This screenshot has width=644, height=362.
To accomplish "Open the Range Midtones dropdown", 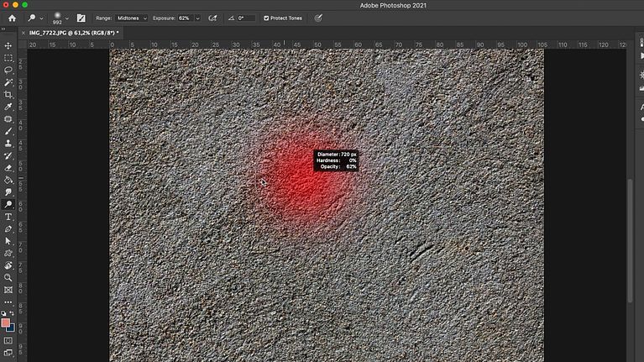I will point(132,18).
